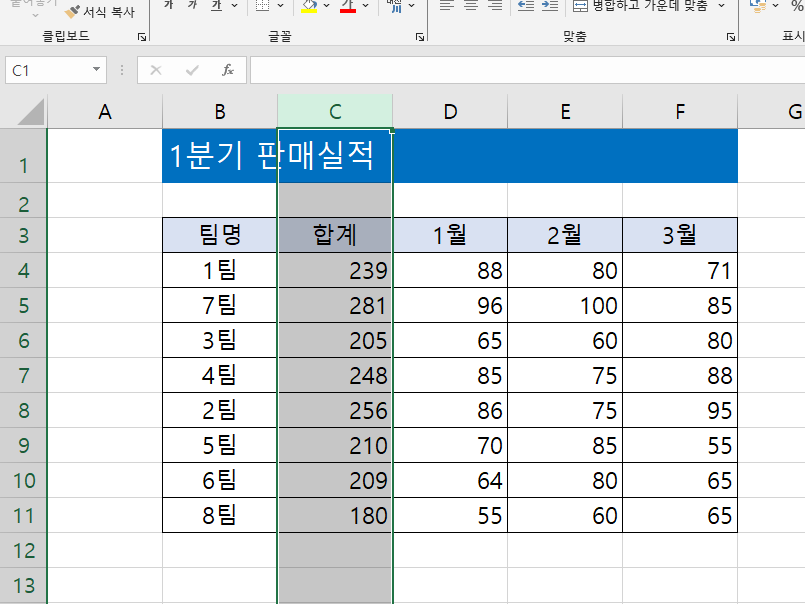Click the phonetic guide (내천) icon
This screenshot has width=805, height=604.
point(395,6)
